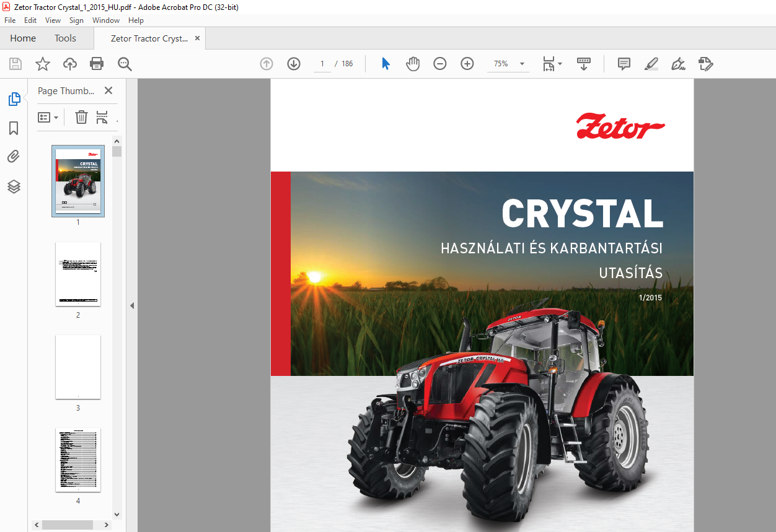Open Page Thumbnails sidebar icon
776x532 pixels.
click(14, 98)
